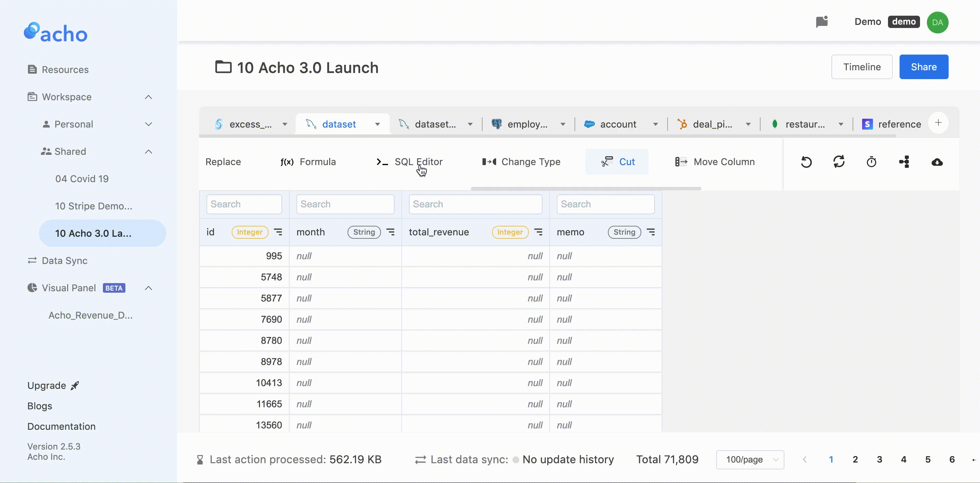The height and width of the screenshot is (483, 980).
Task: Click the total_revenue column search field
Action: coord(475,204)
